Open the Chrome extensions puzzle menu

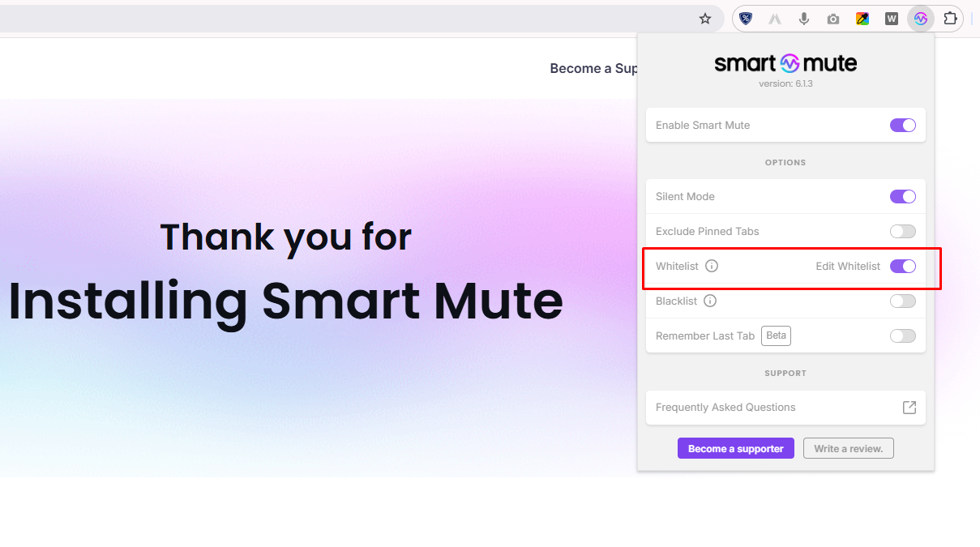tap(950, 19)
